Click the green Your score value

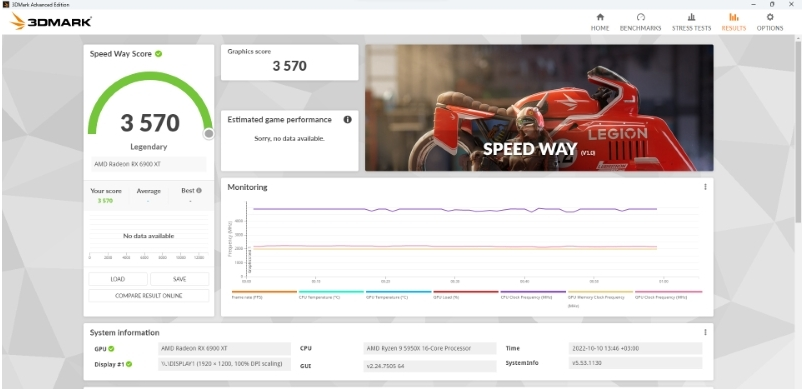(105, 201)
